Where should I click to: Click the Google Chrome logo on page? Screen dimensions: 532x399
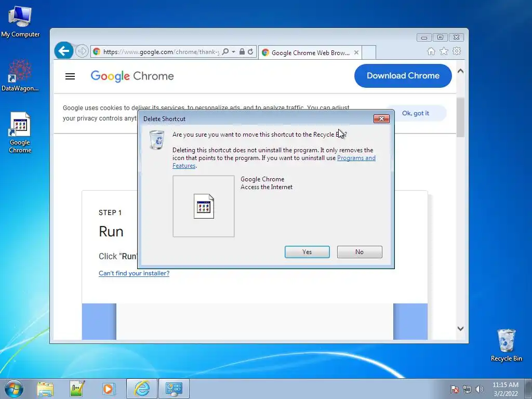[x=132, y=76]
